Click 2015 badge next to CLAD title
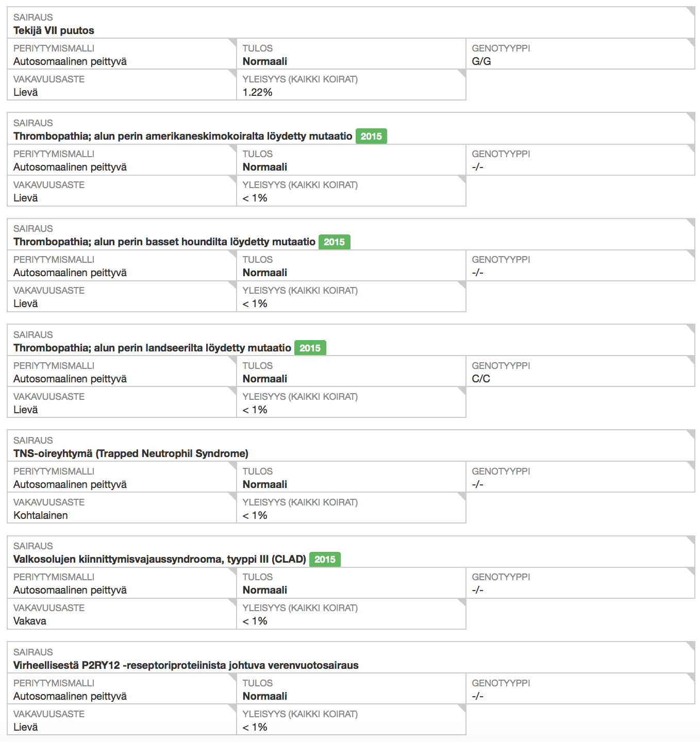 pos(325,560)
